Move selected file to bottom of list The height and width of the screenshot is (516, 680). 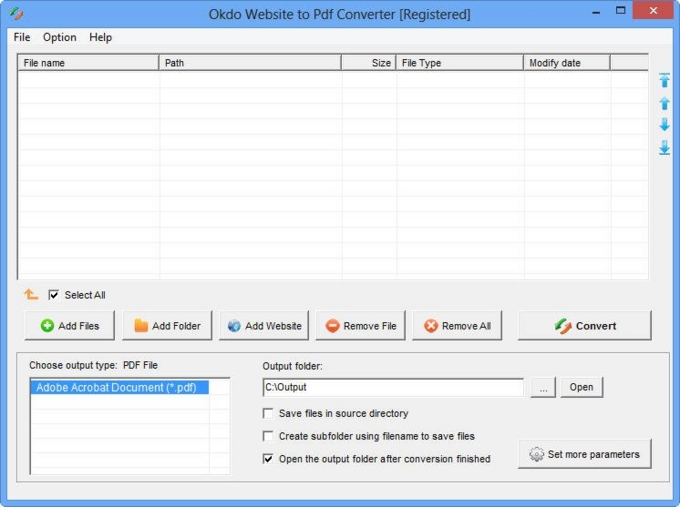664,147
